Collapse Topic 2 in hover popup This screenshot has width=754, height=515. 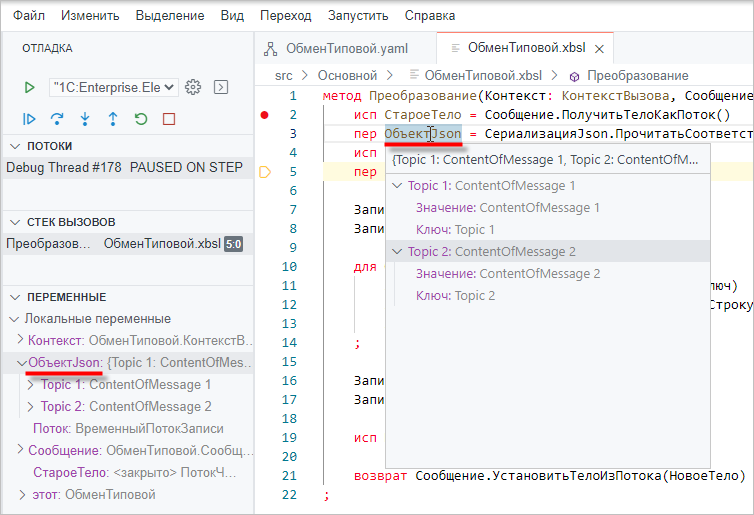pyautogui.click(x=398, y=252)
